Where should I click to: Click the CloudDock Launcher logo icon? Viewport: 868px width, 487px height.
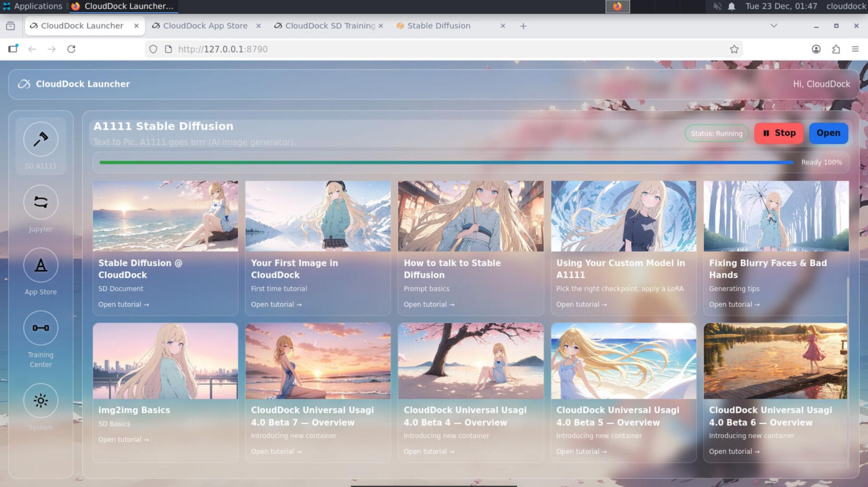(24, 84)
